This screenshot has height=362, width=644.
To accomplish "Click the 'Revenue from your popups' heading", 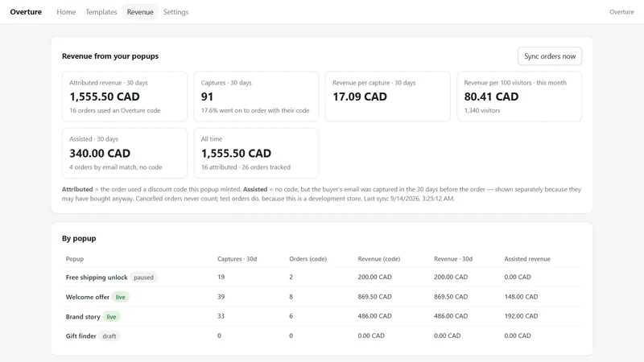I will tap(110, 56).
